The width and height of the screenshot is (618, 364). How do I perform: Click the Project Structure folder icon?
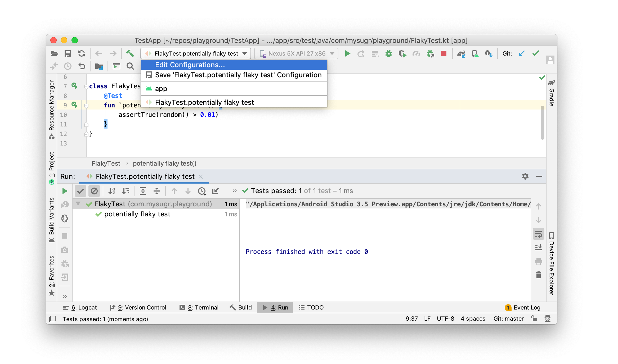(99, 66)
